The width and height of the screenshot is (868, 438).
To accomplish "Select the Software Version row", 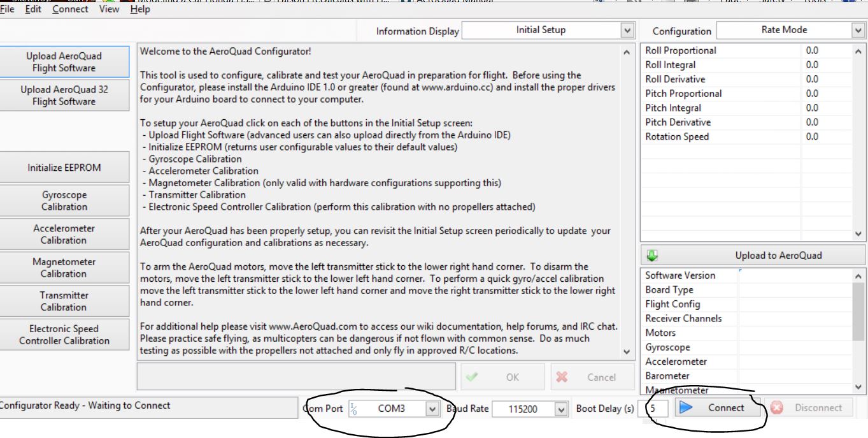I will (746, 275).
